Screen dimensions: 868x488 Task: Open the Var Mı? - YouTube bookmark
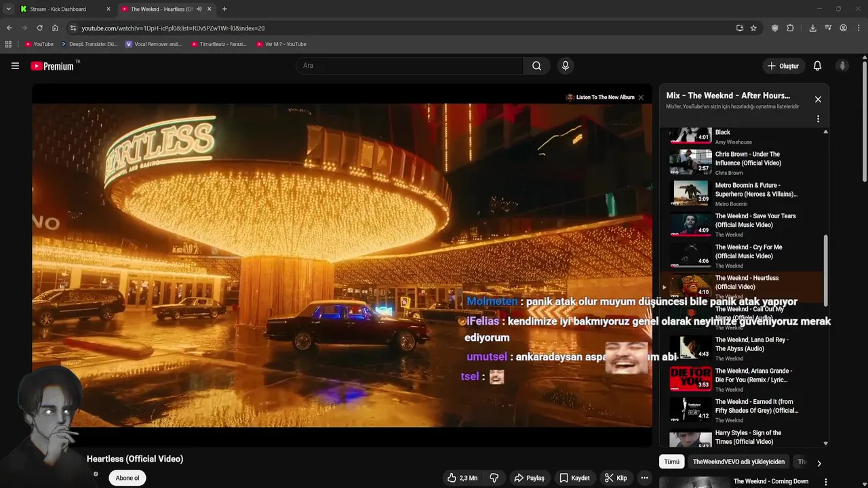coord(281,44)
